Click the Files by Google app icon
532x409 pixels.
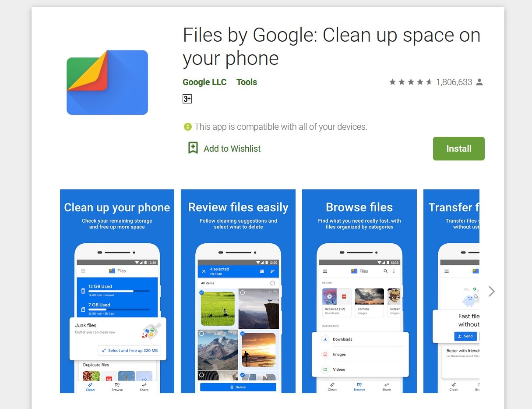[x=107, y=82]
